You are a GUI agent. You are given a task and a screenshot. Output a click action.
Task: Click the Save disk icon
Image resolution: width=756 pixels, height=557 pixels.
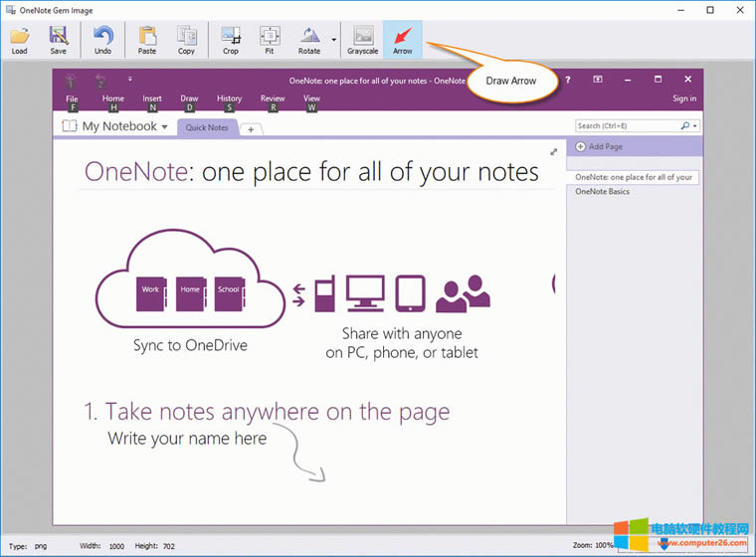59,38
